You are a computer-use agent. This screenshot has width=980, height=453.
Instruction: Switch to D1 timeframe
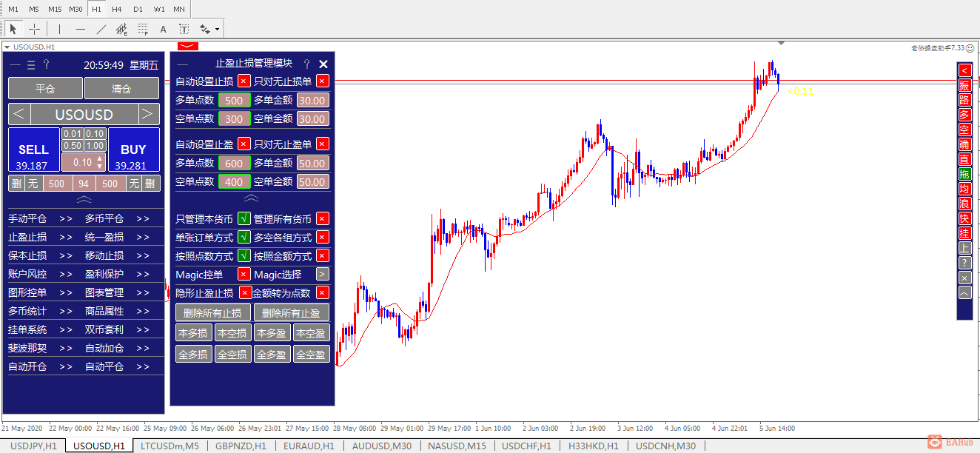click(x=138, y=9)
